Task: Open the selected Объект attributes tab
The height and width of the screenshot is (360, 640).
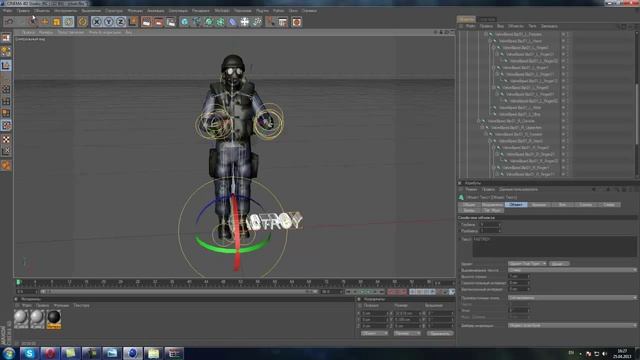Action: tap(516, 204)
